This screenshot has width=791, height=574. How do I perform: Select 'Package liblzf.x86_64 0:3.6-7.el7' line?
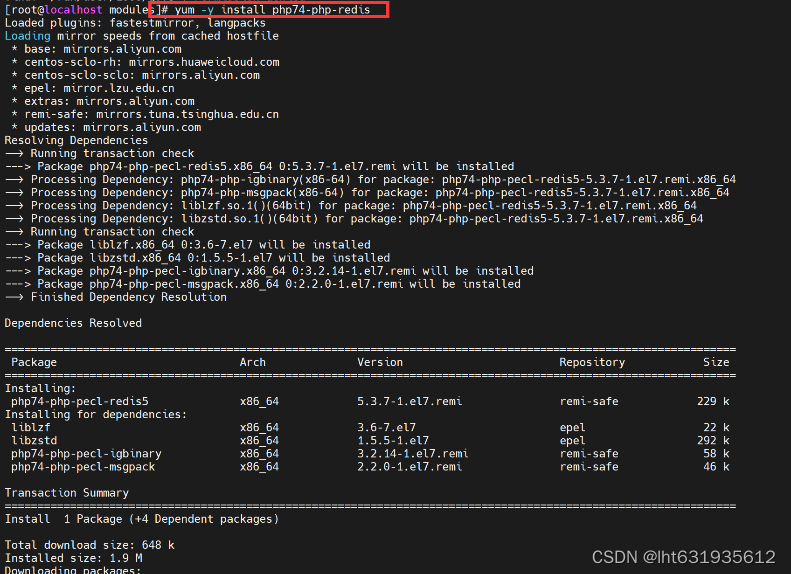tap(188, 245)
